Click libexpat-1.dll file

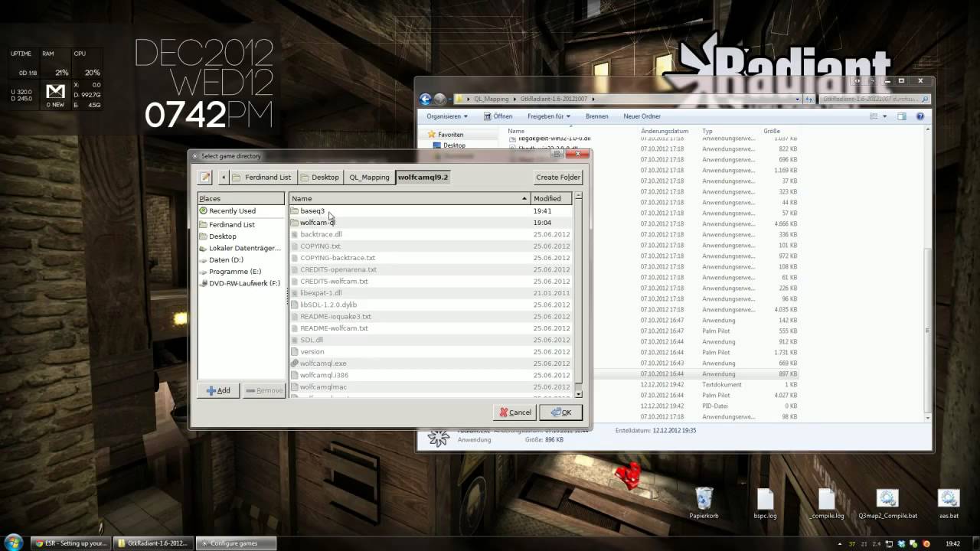click(x=430, y=293)
